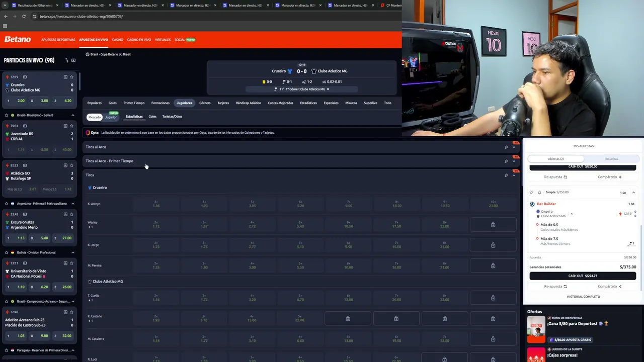Pin the Tiros al Arco - Primer Tiempo market
This screenshot has height=362, width=644.
point(506,161)
